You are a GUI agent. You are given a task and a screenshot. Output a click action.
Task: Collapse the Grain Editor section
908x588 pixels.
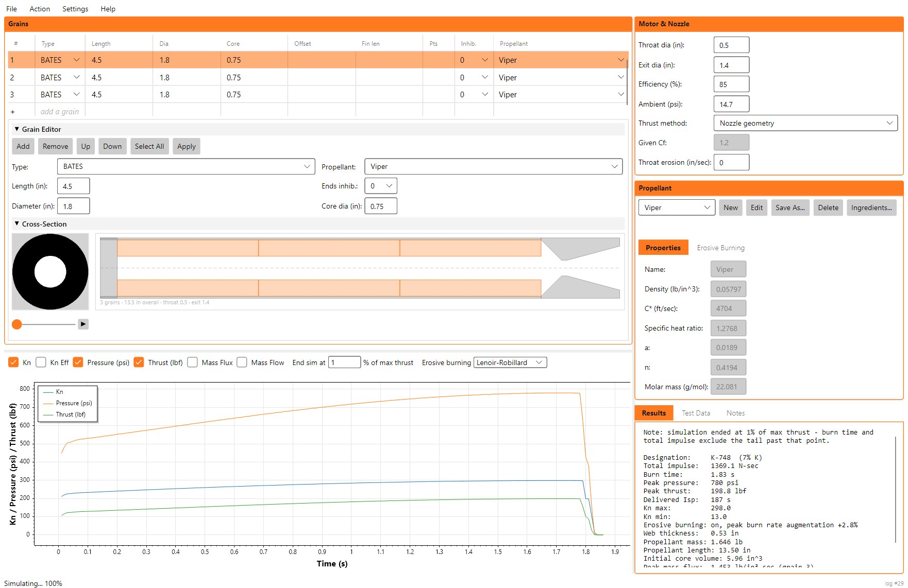tap(17, 129)
